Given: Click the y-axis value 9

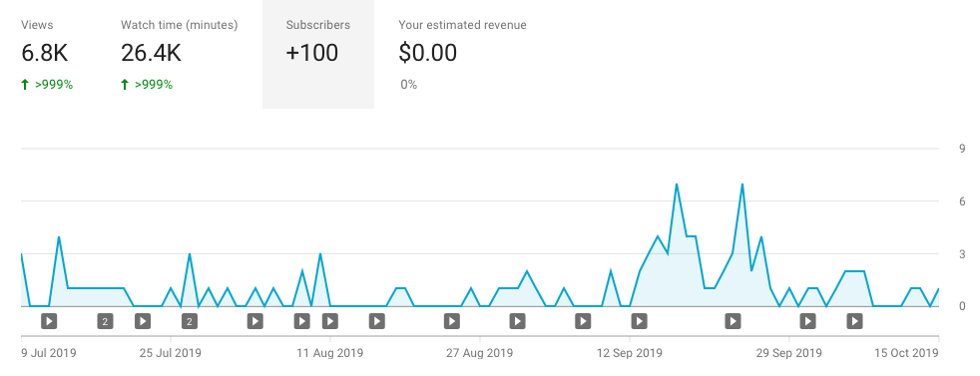Looking at the screenshot, I should click(962, 149).
